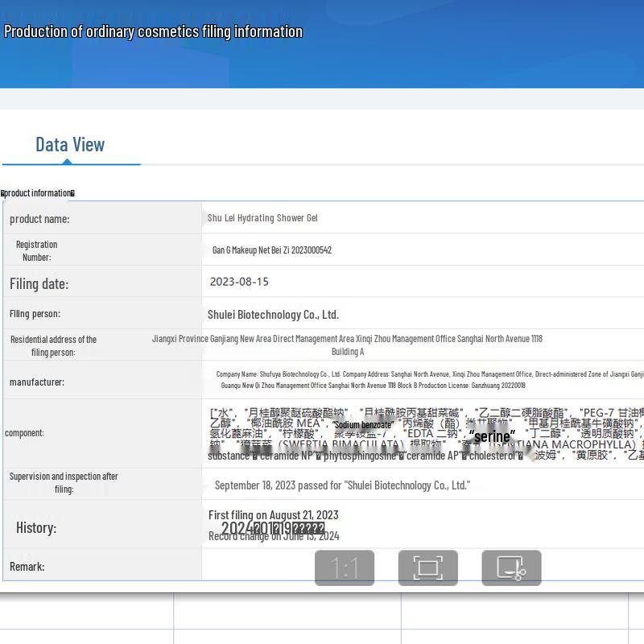Switch to the Data View tab

pos(70,145)
